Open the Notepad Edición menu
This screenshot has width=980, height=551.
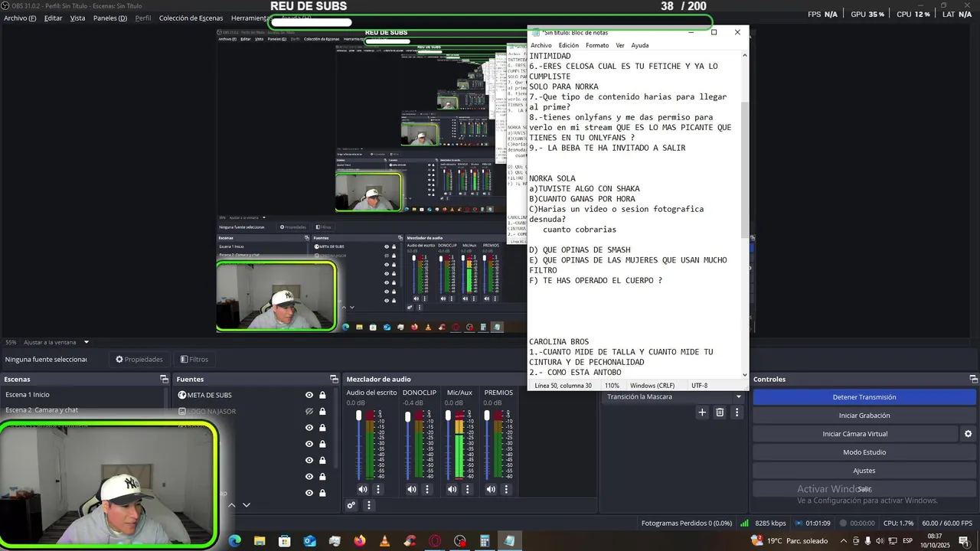(x=569, y=45)
